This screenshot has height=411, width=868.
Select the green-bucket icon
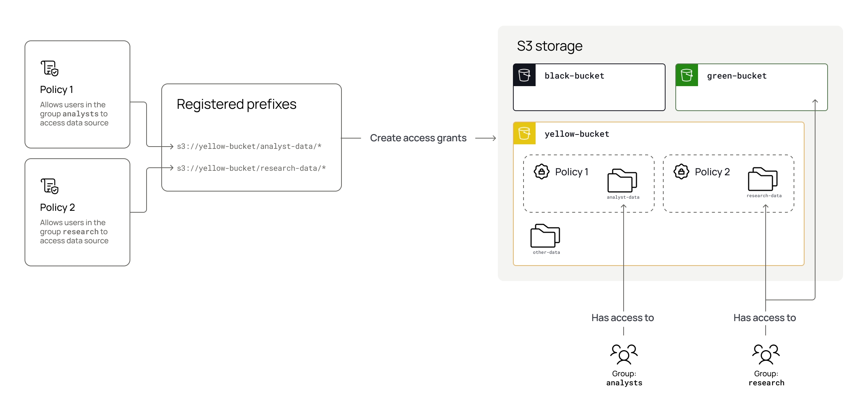687,75
